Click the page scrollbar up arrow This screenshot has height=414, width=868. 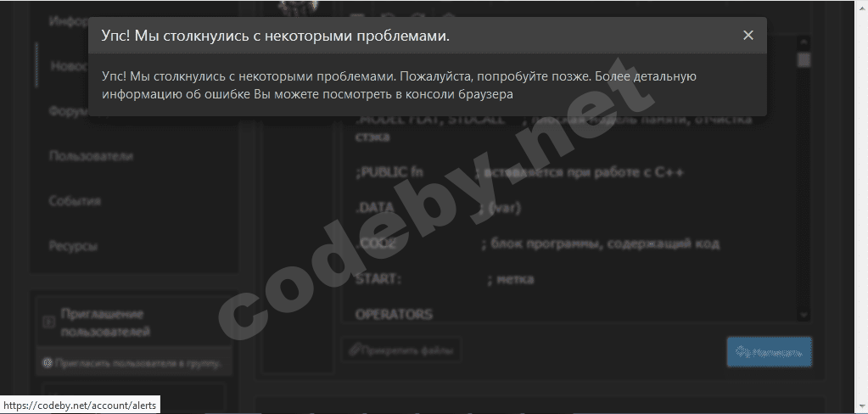862,6
